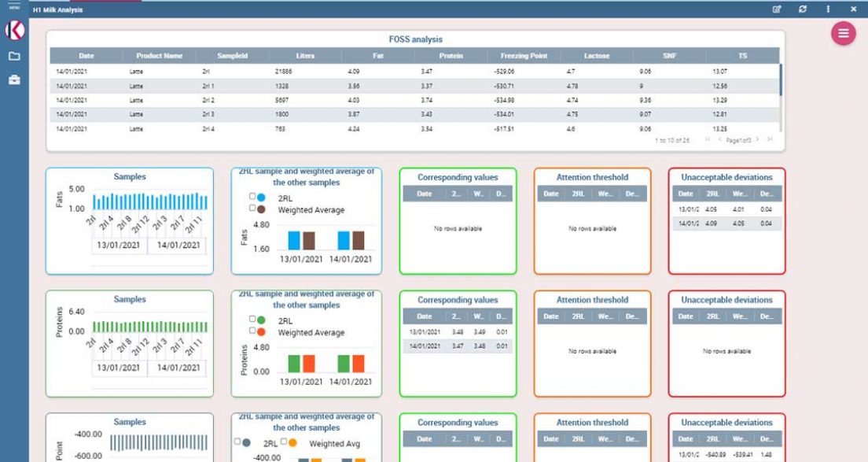Screen dimensions: 868x462
Task: Click Freezing Point value -529.06
Action: 504,72
